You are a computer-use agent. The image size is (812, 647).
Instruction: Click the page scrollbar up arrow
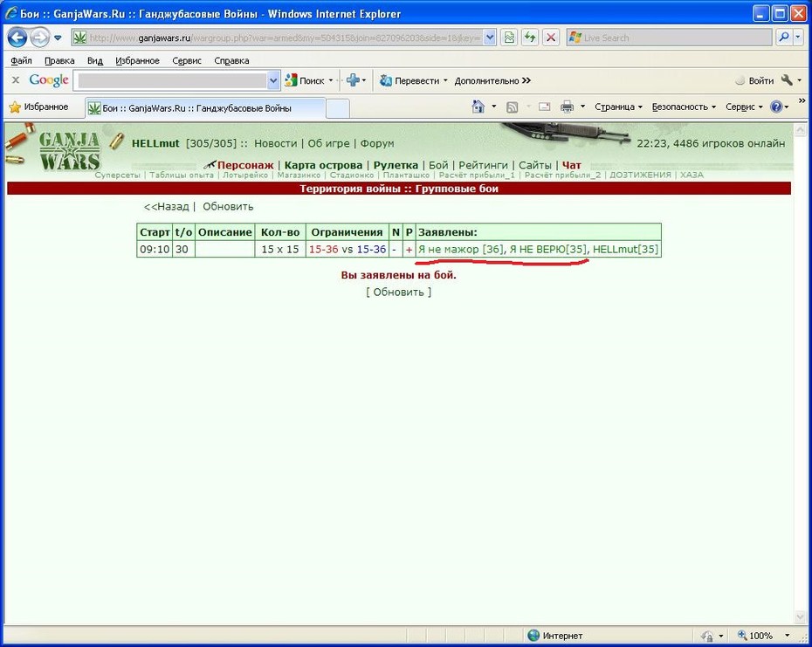[x=800, y=129]
